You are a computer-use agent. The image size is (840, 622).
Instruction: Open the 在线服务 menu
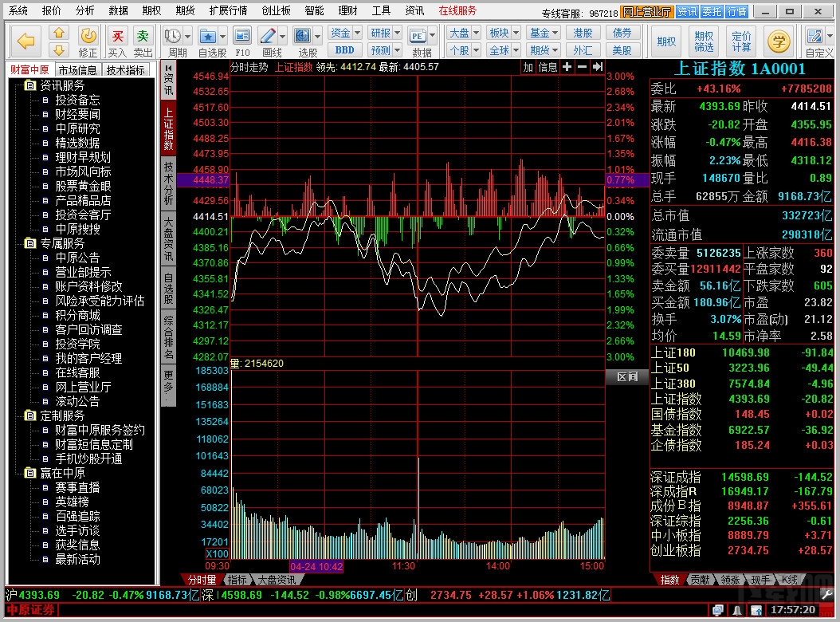click(x=457, y=10)
